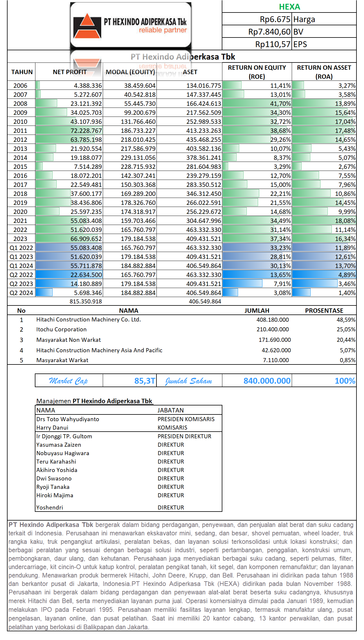Select 2015 ROA value 2,67%
Image resolution: width=364 pixels, height=640 pixels.
point(347,167)
